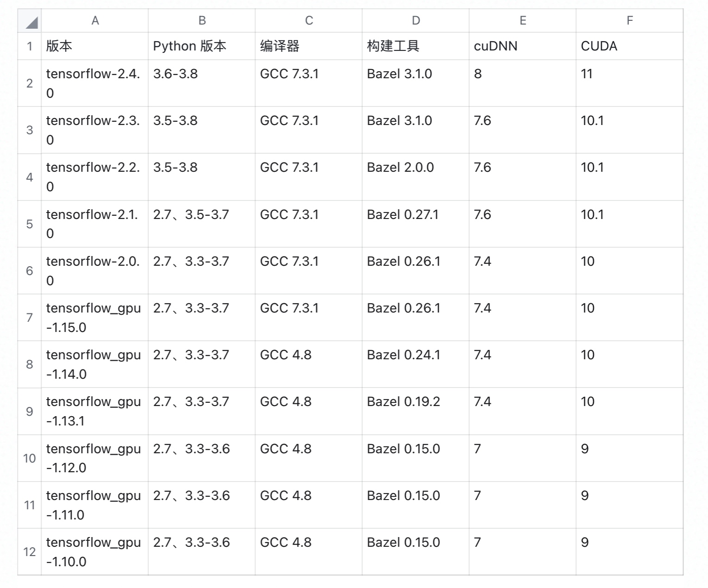Image resolution: width=708 pixels, height=588 pixels.
Task: Click the 'cuDNN' header cell
Action: [522, 46]
